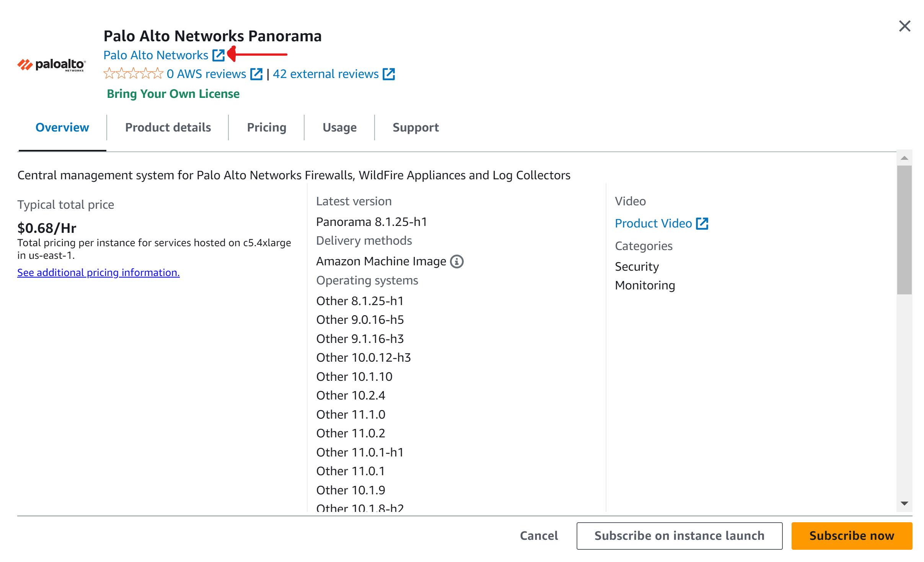Screen dimensions: 924x562
Task: Open the Support tab
Action: [x=416, y=127]
